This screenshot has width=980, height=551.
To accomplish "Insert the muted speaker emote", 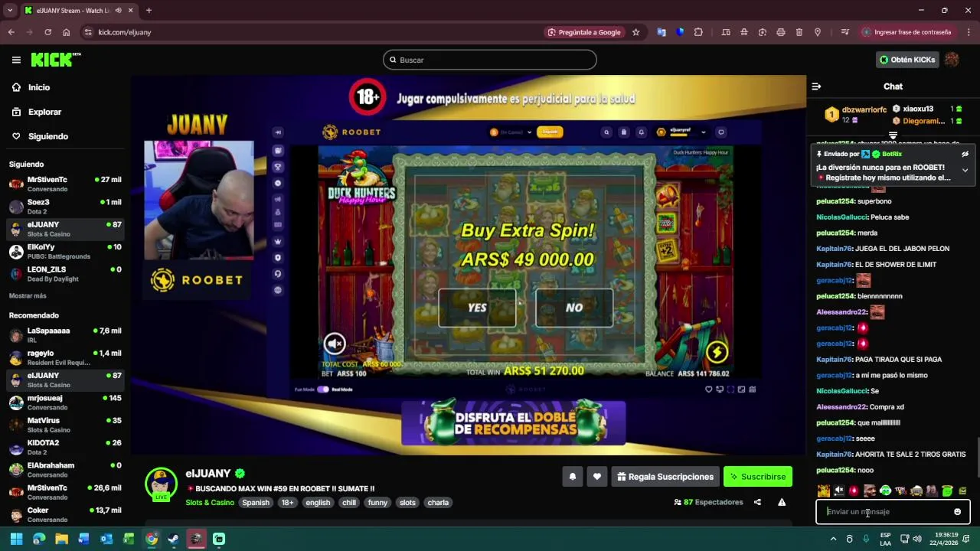I will 839,491.
